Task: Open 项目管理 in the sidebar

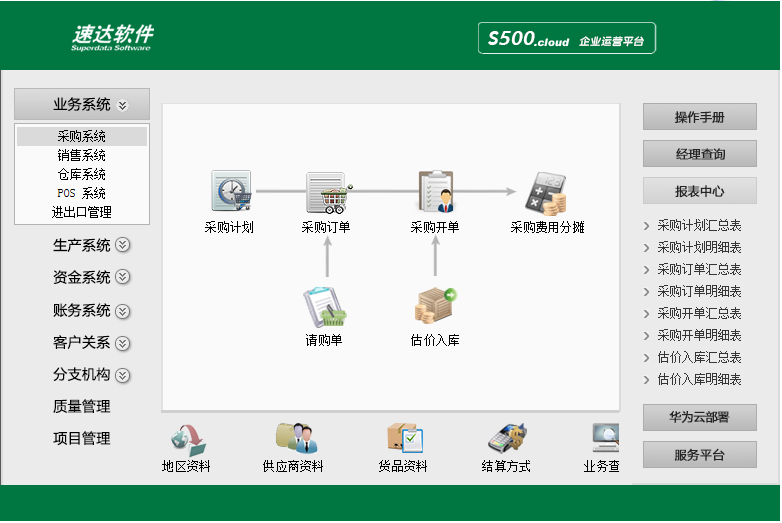Action: pyautogui.click(x=82, y=438)
